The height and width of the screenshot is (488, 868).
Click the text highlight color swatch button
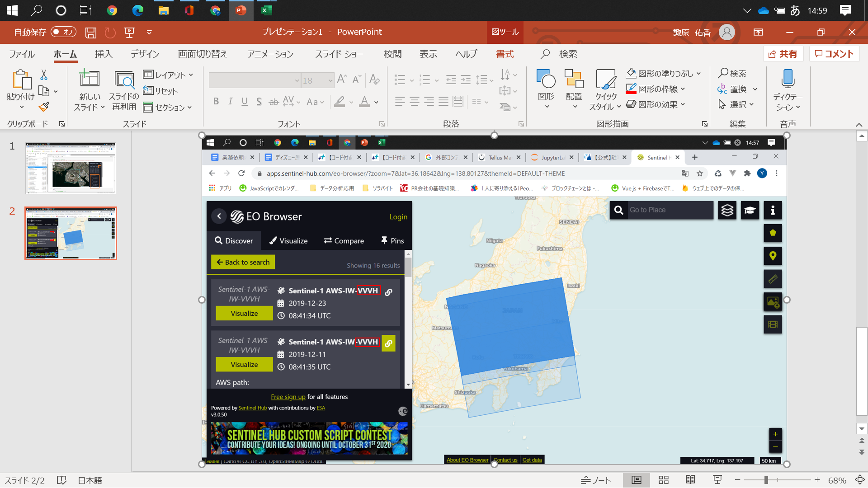340,101
